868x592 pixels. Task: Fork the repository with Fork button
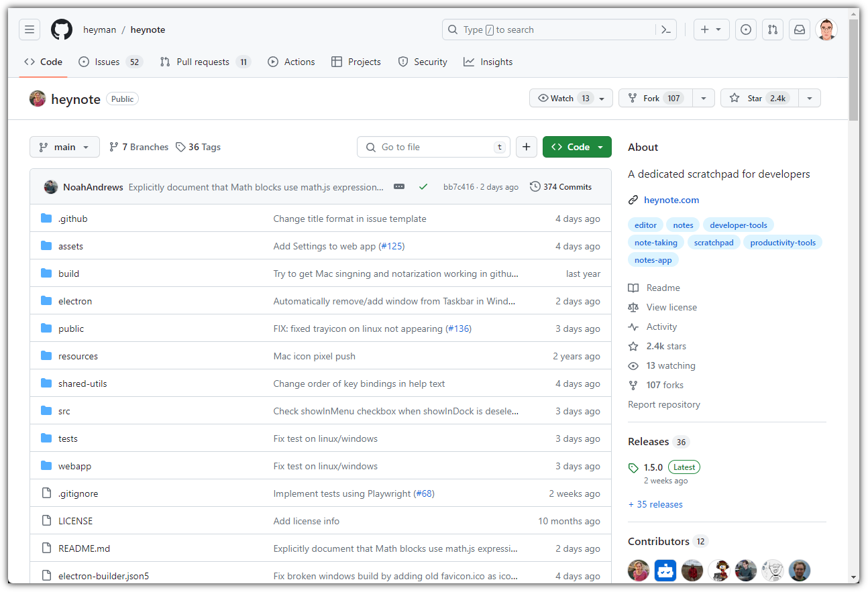655,99
